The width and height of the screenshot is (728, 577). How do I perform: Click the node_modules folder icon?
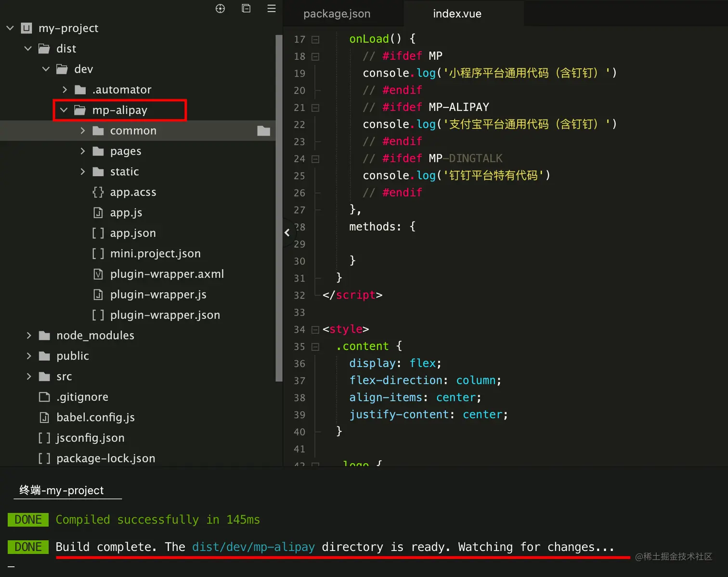pos(44,335)
